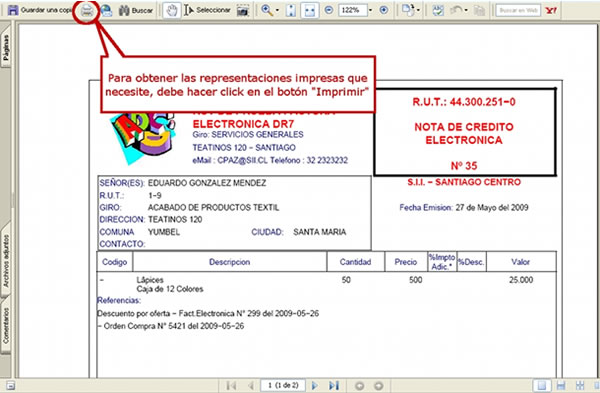
Task: Click the rotate view page icon
Action: coord(408,10)
